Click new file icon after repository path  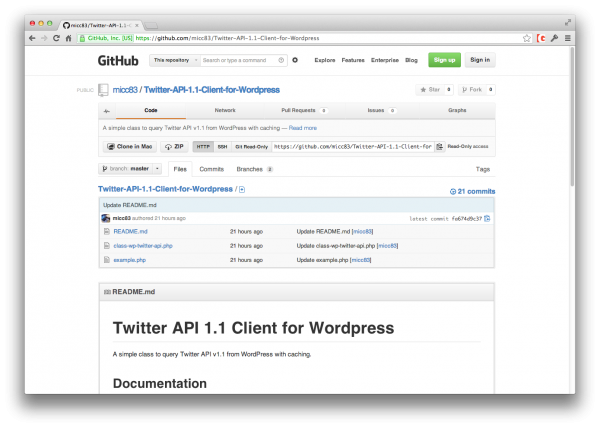point(242,190)
